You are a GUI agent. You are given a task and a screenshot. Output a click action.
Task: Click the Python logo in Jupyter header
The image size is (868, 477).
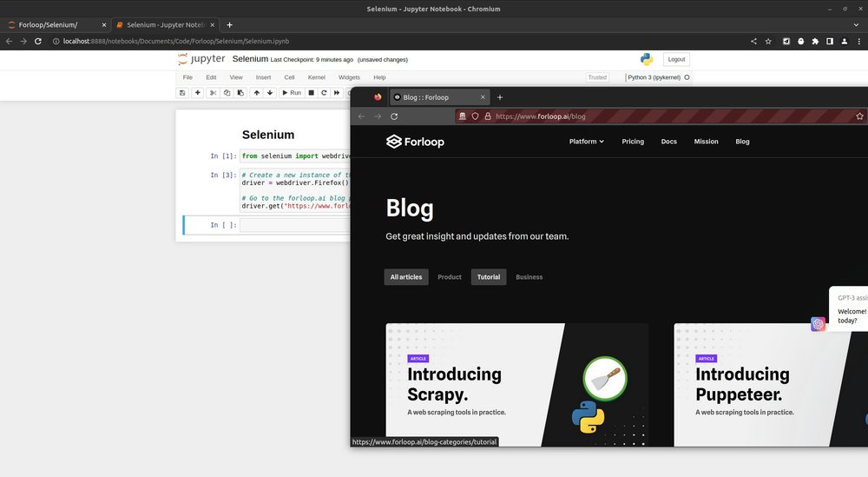647,59
